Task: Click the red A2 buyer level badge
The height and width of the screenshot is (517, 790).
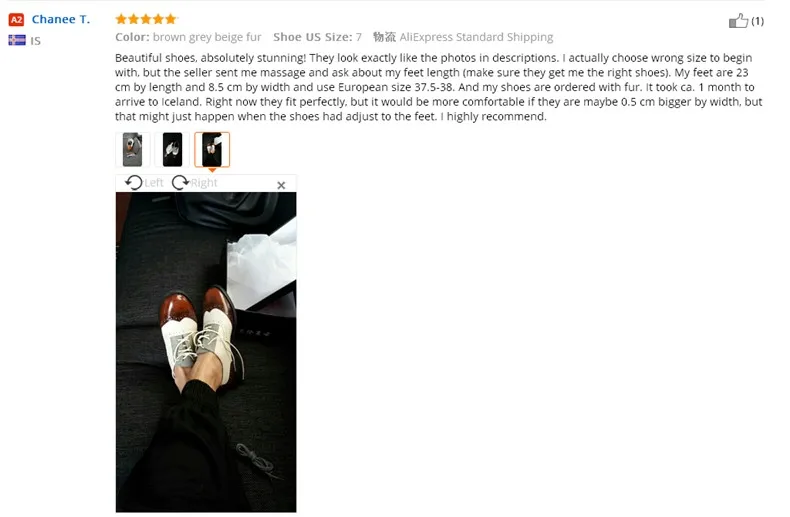Action: point(16,20)
